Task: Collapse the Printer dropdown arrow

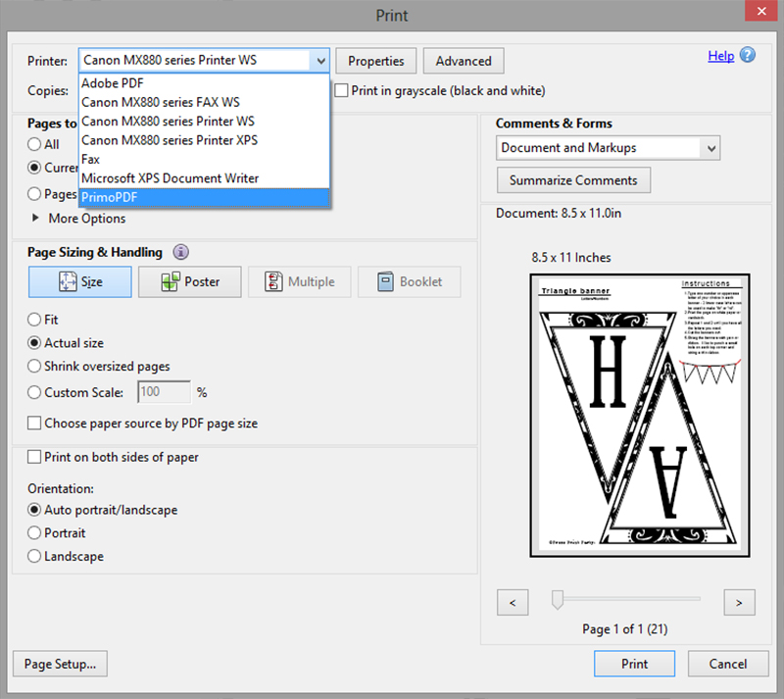Action: tap(320, 61)
